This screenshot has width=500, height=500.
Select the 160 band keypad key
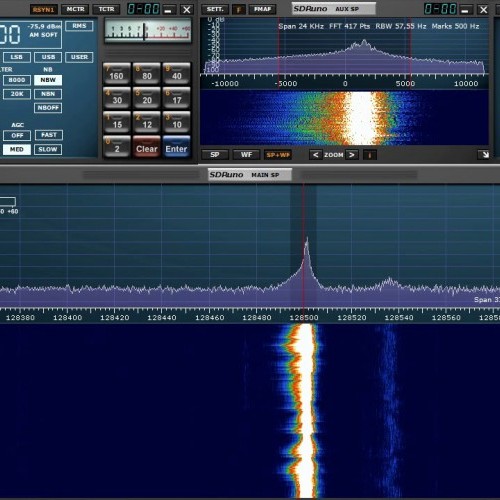117,74
